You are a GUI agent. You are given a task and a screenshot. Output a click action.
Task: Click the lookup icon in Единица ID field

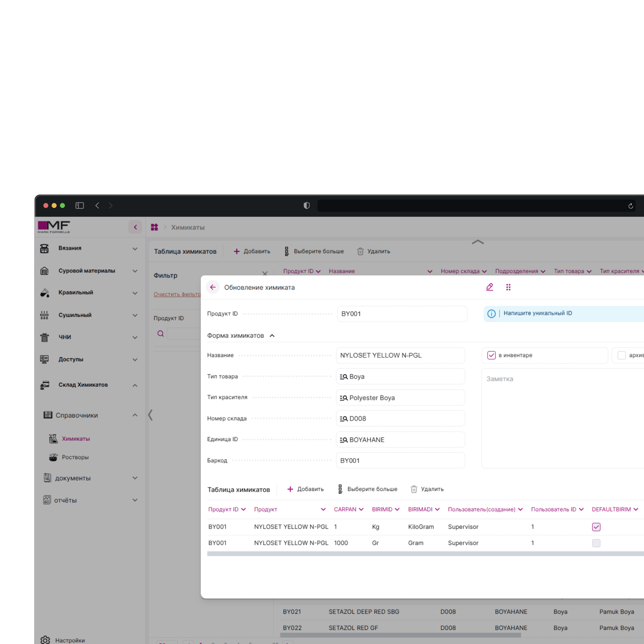(344, 440)
